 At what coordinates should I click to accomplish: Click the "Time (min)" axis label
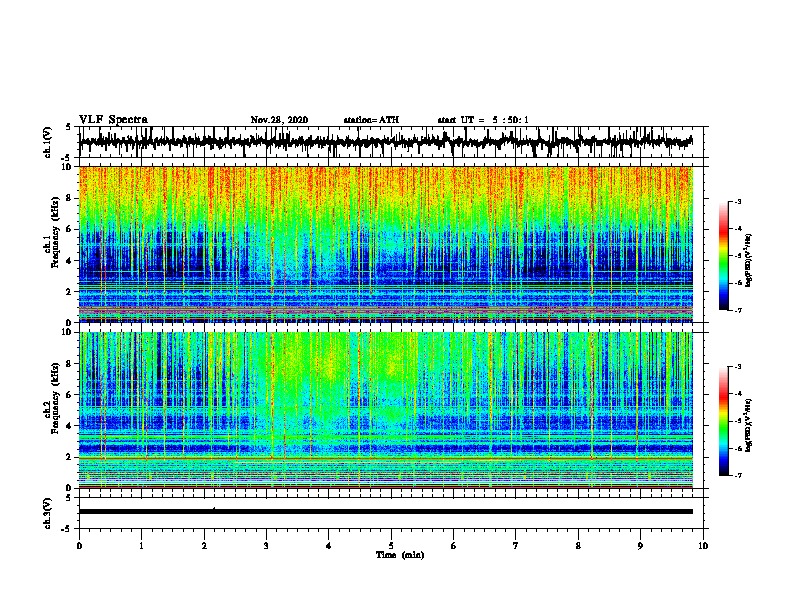[400, 555]
